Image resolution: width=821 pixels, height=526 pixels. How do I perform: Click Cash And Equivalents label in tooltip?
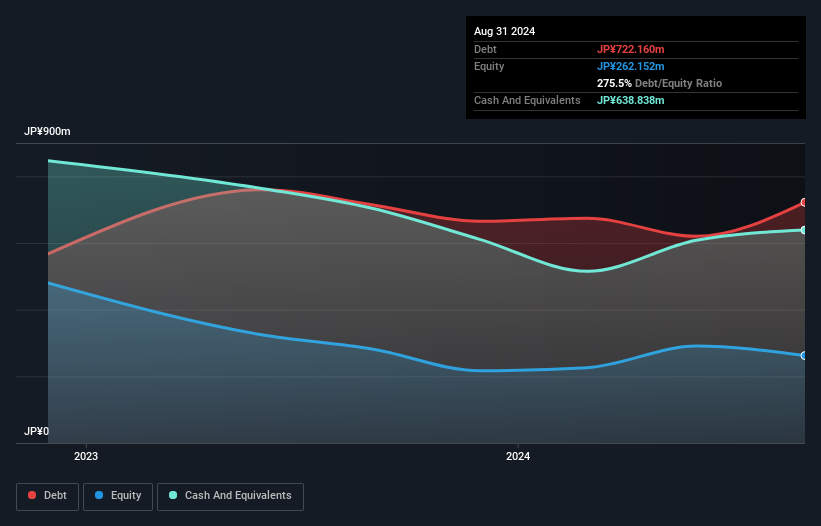[x=527, y=100]
